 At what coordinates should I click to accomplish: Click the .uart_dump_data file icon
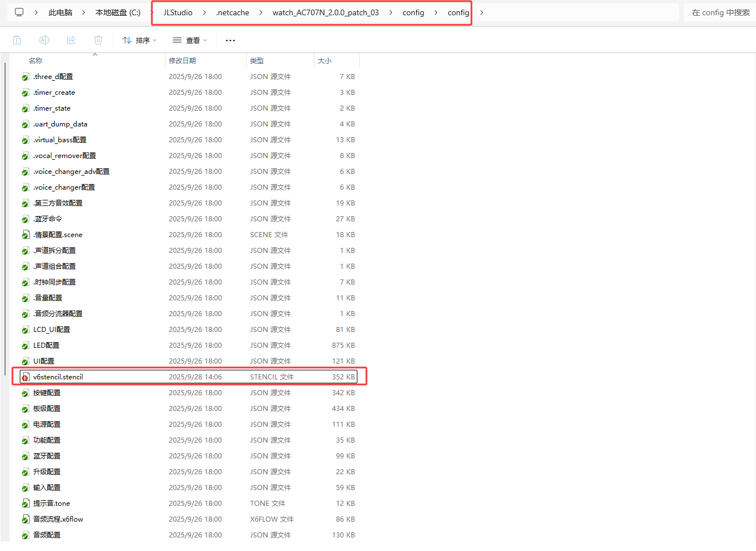click(25, 124)
